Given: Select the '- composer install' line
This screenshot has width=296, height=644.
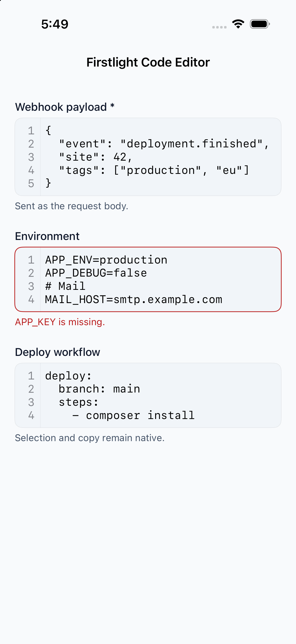Looking at the screenshot, I should [x=133, y=416].
